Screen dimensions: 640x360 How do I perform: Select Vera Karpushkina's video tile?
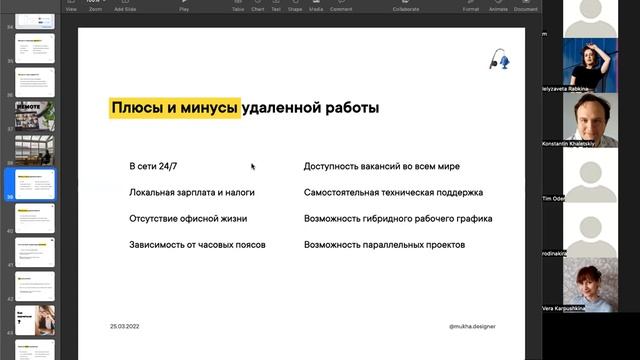(590, 285)
